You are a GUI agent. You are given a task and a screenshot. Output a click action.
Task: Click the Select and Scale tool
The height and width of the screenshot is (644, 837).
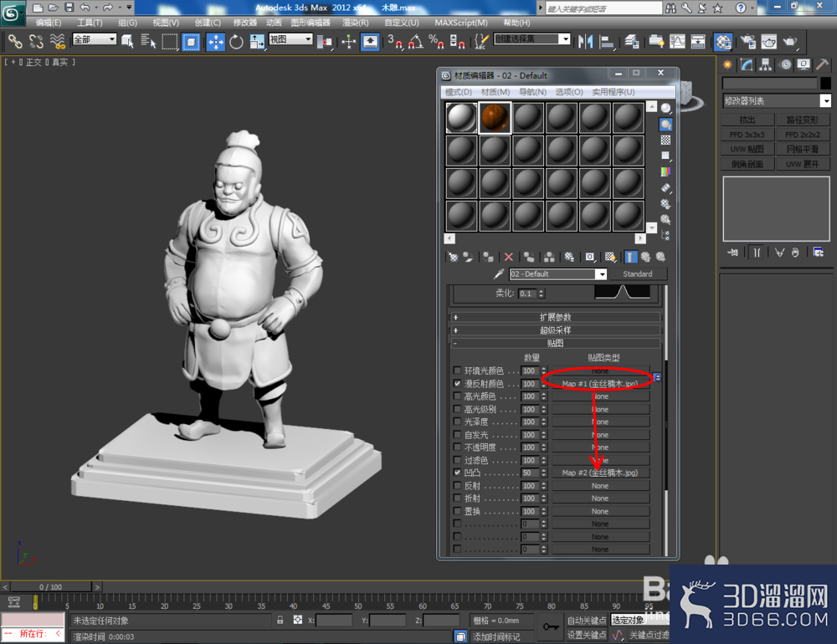click(x=257, y=42)
